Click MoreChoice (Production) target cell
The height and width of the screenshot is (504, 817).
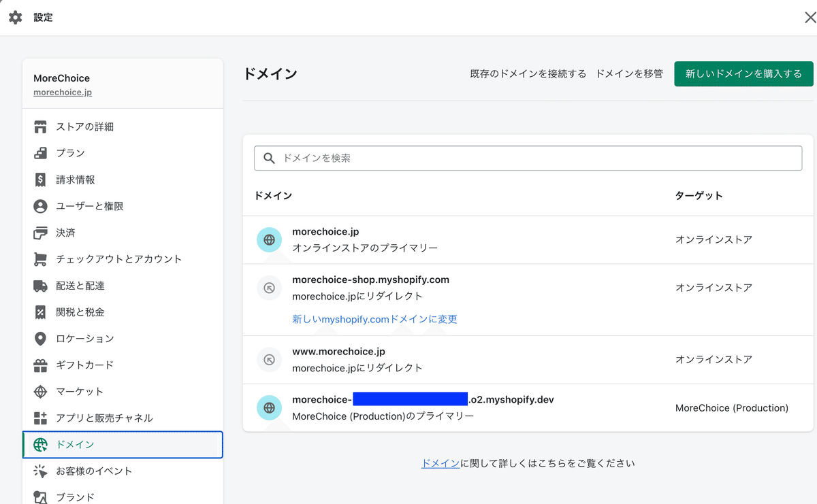[732, 408]
